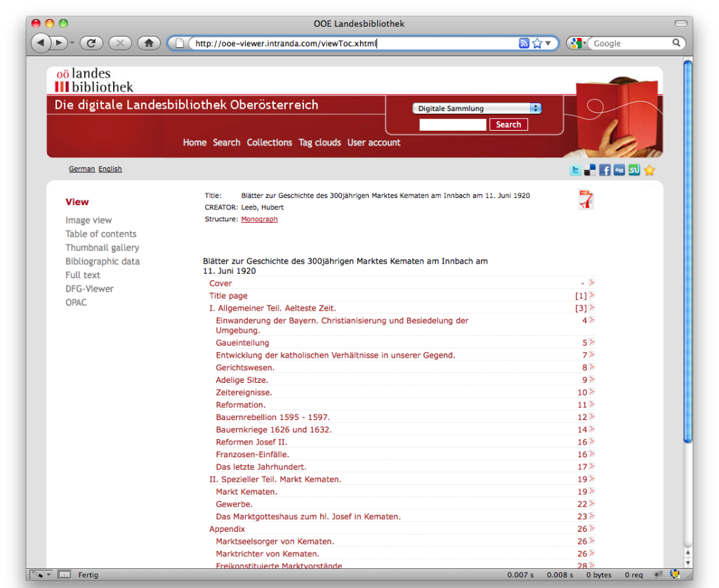Click arrow icon in Das letzte Jahrhundert row
Image resolution: width=719 pixels, height=588 pixels.
click(x=591, y=466)
